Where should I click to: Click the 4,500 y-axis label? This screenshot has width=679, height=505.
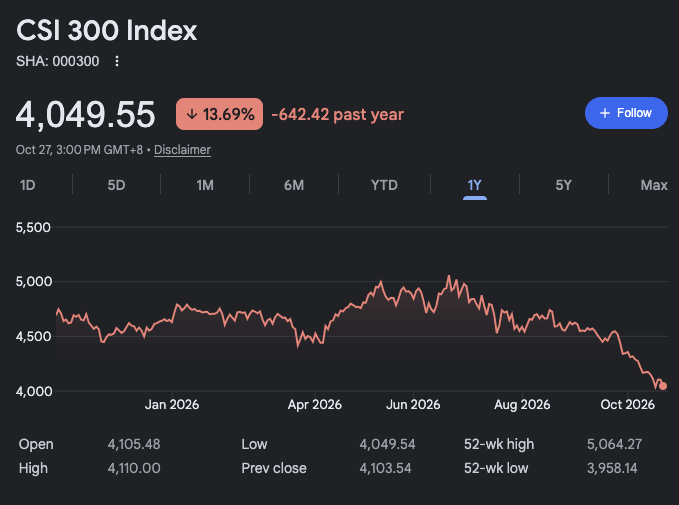click(33, 337)
